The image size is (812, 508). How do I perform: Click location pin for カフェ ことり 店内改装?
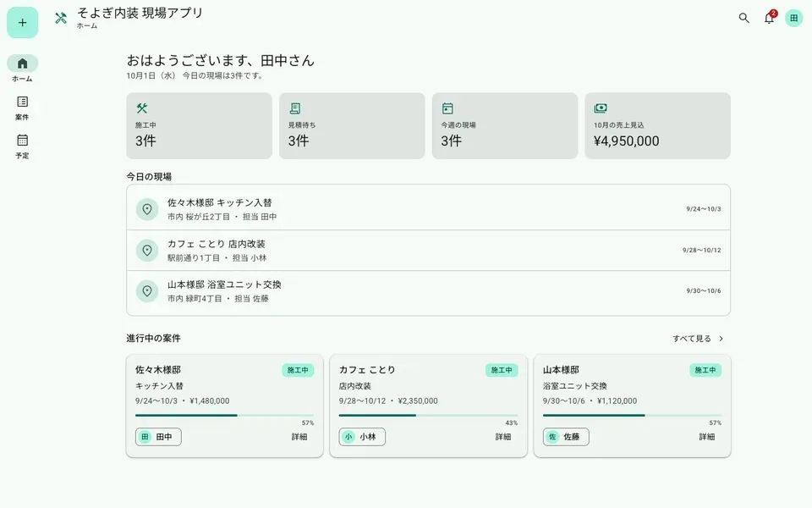147,250
